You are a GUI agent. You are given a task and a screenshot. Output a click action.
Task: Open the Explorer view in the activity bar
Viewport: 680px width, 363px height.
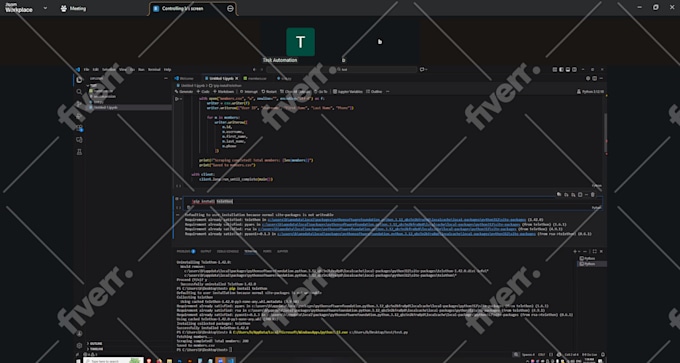click(79, 80)
